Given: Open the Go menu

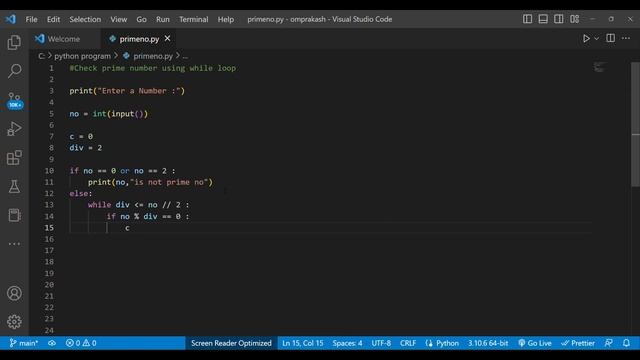Looking at the screenshot, I should [141, 19].
